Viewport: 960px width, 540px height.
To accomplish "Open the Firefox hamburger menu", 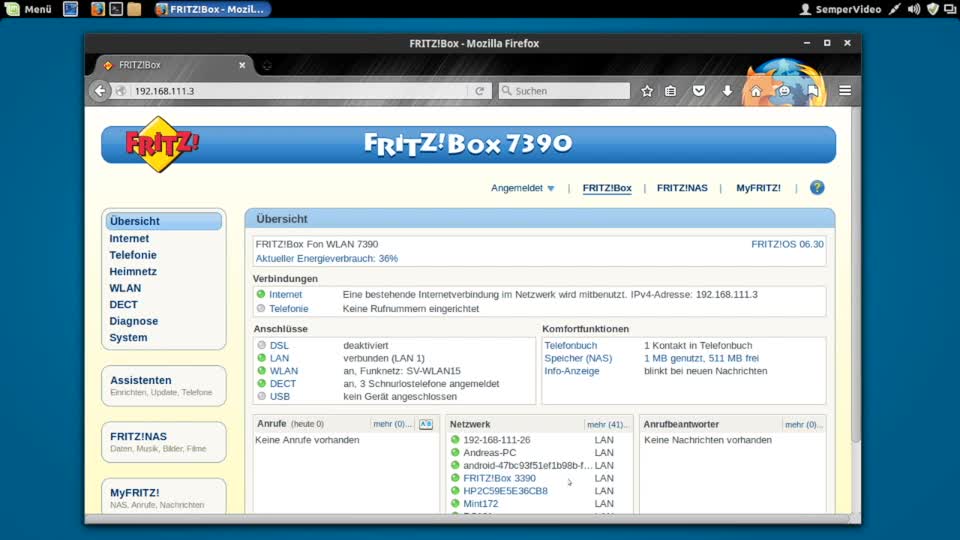I will pyautogui.click(x=845, y=91).
